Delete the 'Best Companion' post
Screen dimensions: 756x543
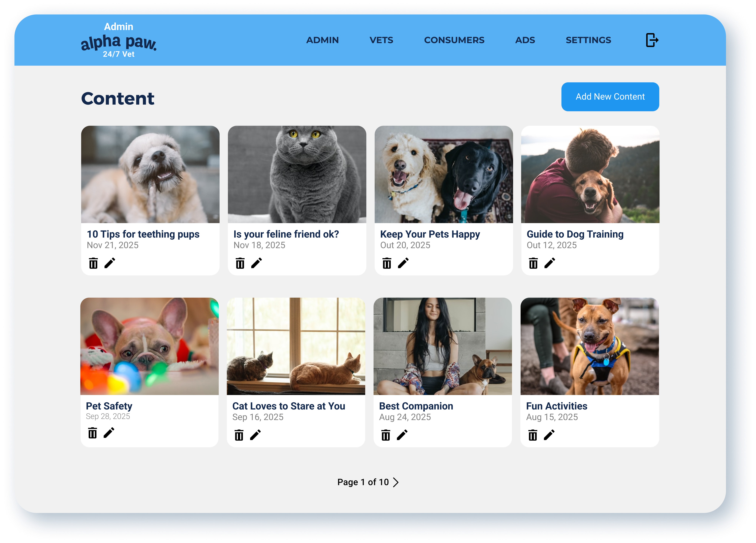coord(386,435)
